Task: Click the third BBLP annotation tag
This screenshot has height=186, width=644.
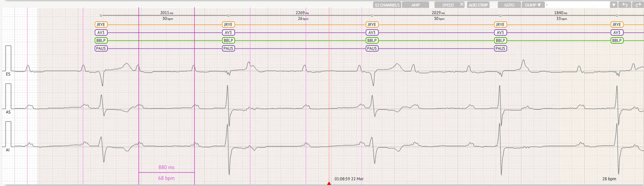Action: (x=372, y=40)
